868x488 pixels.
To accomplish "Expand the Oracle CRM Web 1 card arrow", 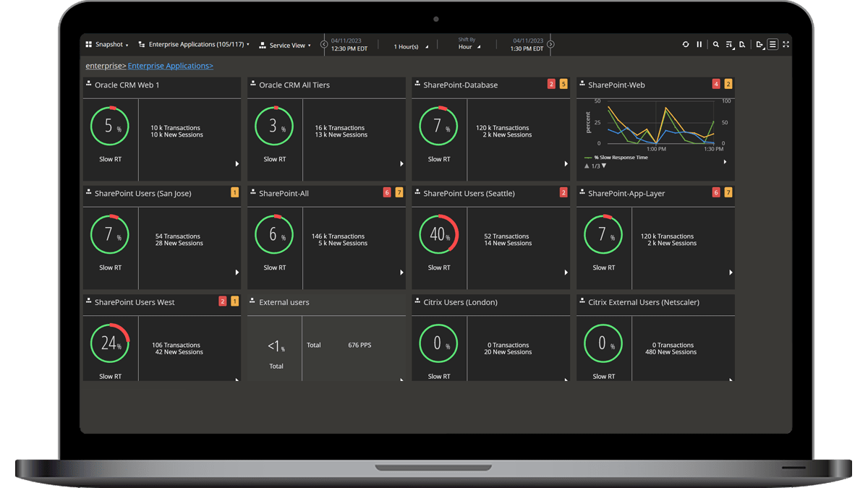I will pos(237,164).
